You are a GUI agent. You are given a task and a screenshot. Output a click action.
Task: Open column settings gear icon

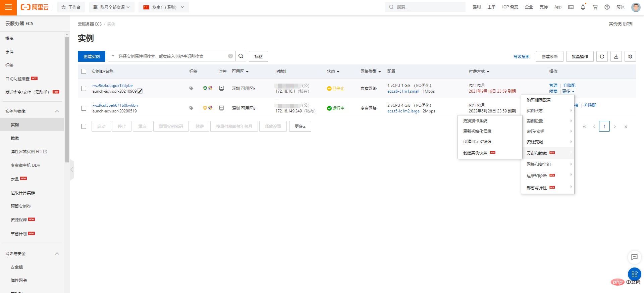click(630, 56)
